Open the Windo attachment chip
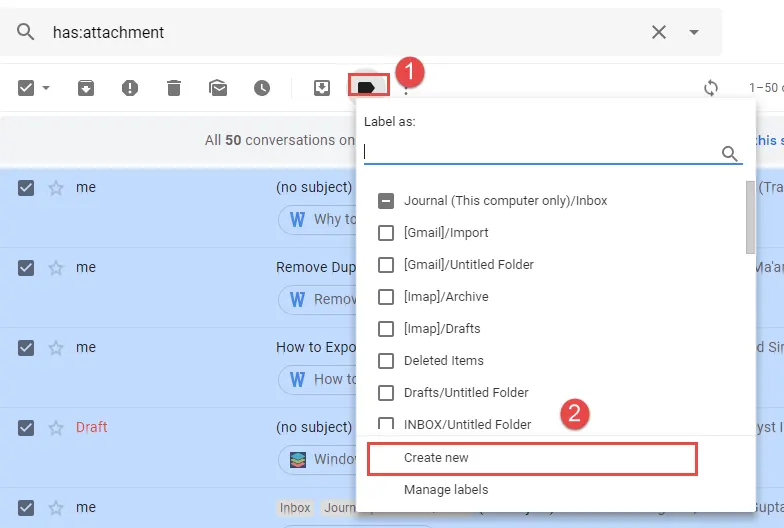This screenshot has width=784, height=528. (317, 459)
